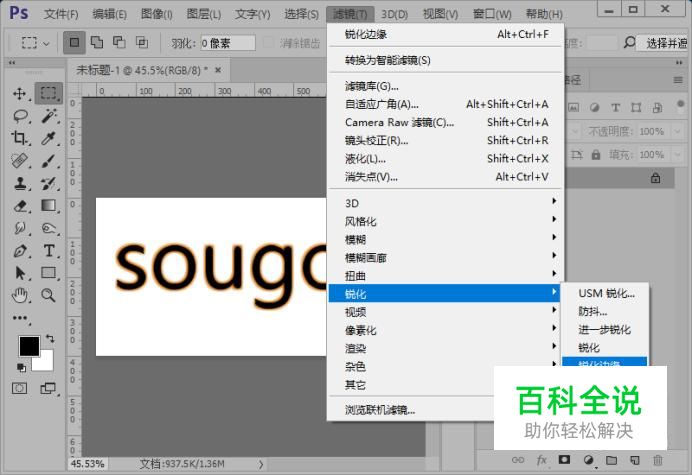Choose Camera Raw 滤镜(C)... item
Viewport: 692px width, 475px height.
tap(445, 122)
